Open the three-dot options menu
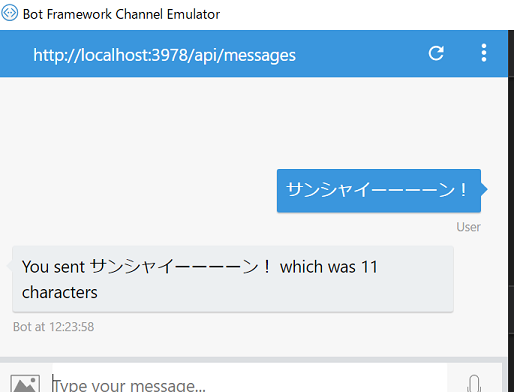This screenshot has width=514, height=392. coord(484,53)
